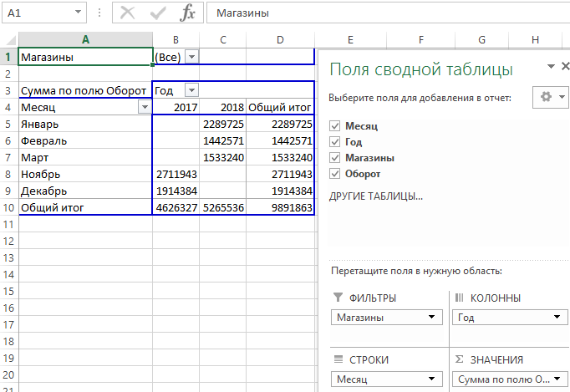570x392 pixels.
Task: Expand the Год field in КОЛОННЫ area
Action: click(557, 317)
